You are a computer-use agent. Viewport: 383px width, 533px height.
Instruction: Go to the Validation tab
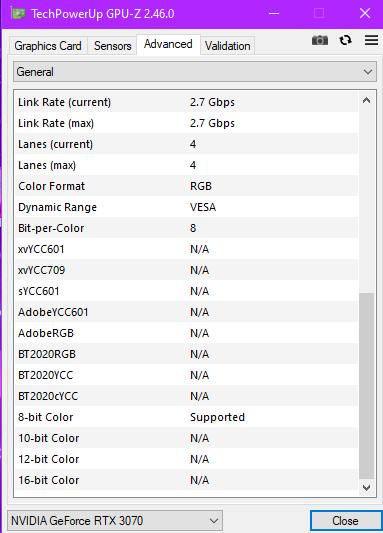[x=228, y=46]
